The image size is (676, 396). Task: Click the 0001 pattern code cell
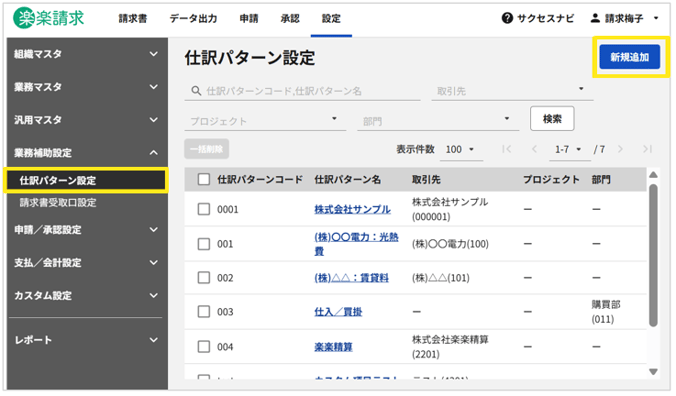pos(228,209)
